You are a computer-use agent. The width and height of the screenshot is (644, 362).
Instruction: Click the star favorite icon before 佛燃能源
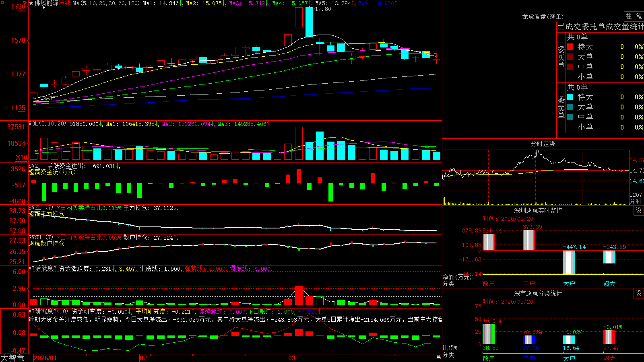31,3
